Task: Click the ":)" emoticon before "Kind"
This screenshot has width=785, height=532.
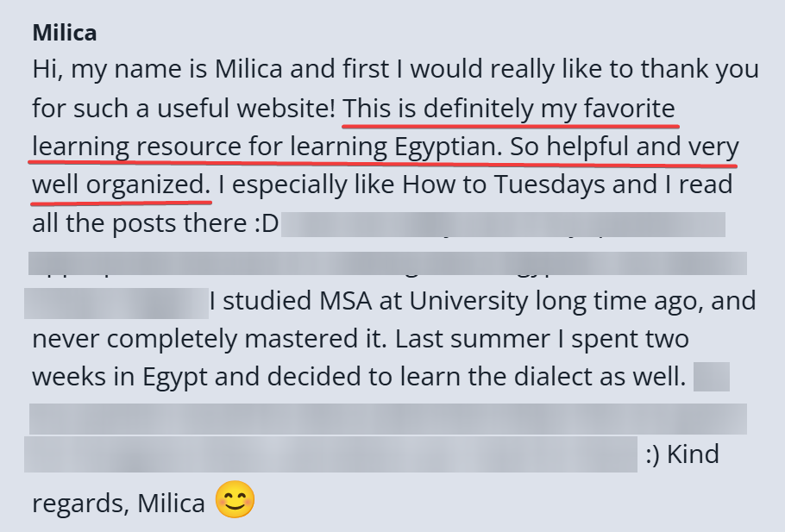Action: pyautogui.click(x=653, y=454)
